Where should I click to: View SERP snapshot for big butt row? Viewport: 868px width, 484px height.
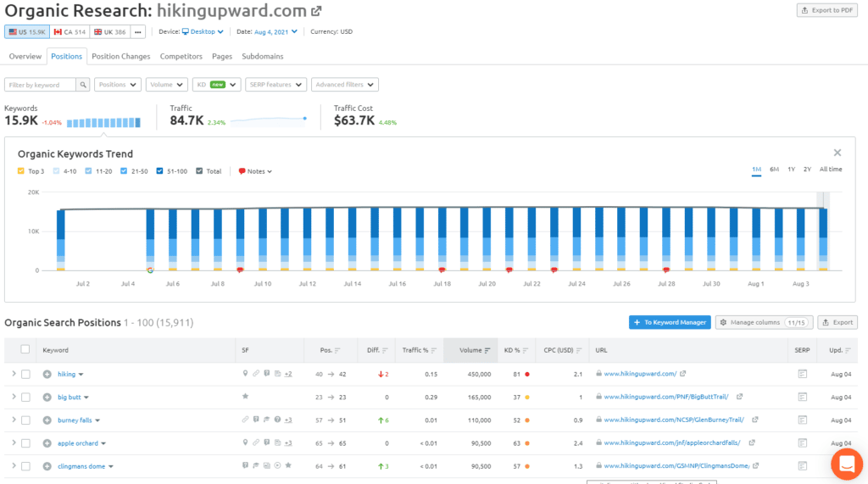[x=802, y=397]
